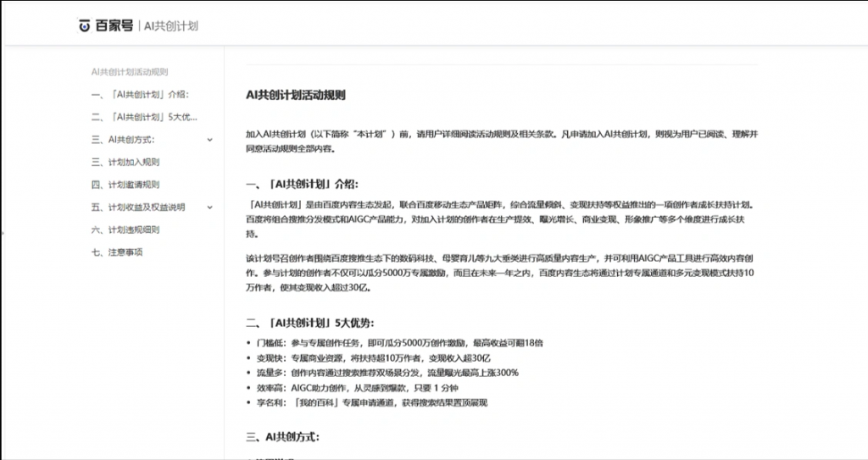This screenshot has width=868, height=460.
Task: Click the AI共创计划 header title
Action: tap(171, 26)
